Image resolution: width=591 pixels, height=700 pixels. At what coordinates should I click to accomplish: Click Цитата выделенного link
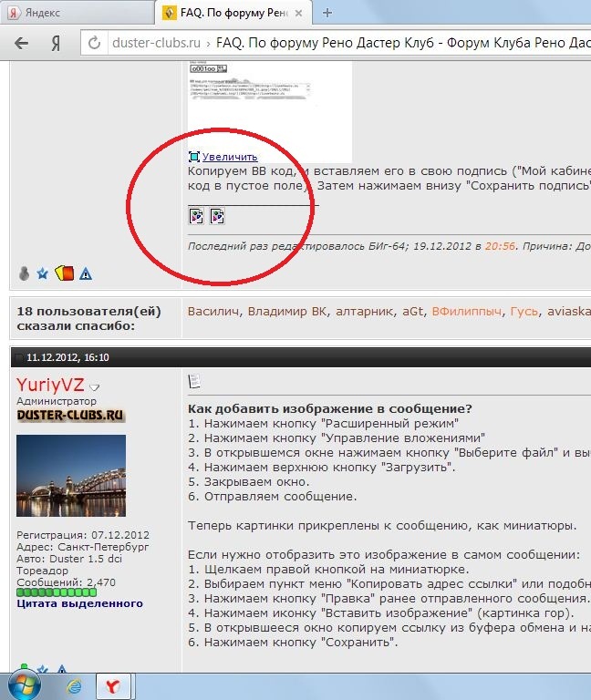click(x=80, y=603)
